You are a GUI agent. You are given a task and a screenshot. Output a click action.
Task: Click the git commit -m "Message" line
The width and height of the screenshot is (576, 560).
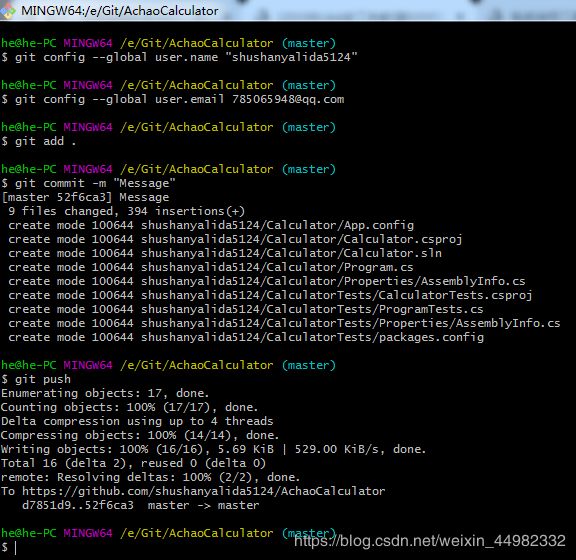coord(89,183)
